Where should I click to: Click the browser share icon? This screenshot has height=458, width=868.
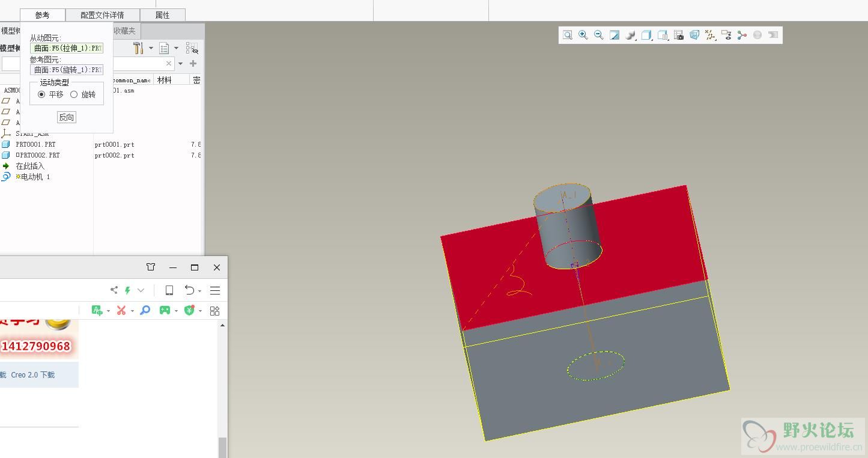point(114,290)
